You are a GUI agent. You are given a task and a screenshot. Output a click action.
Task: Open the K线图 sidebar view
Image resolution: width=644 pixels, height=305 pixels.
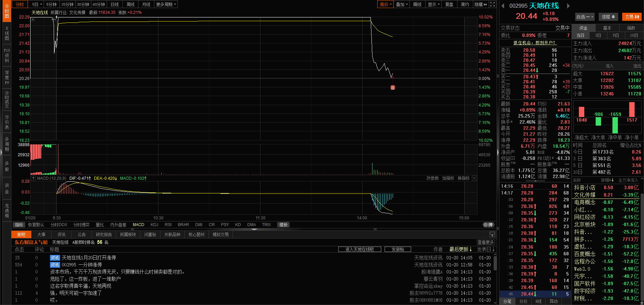(x=7, y=34)
